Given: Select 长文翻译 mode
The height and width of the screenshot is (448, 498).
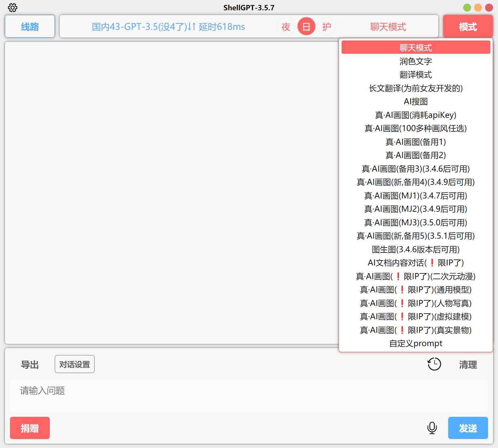Looking at the screenshot, I should coord(416,88).
